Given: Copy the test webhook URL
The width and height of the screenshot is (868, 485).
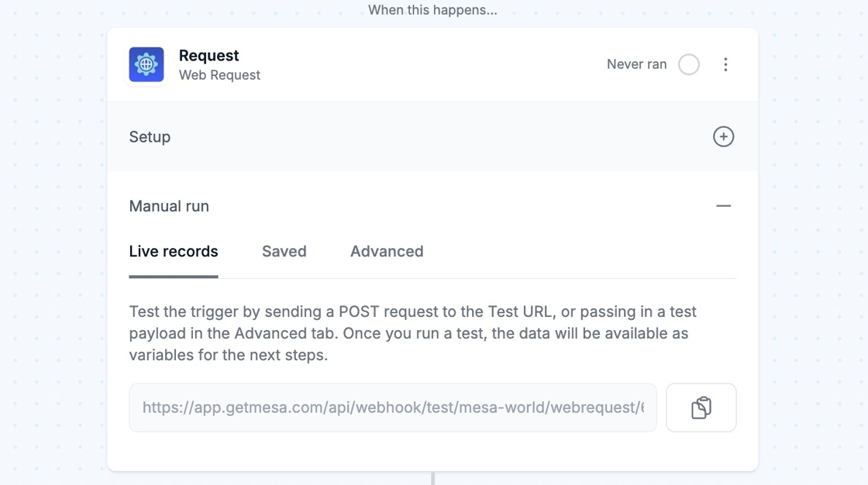Looking at the screenshot, I should point(701,408).
